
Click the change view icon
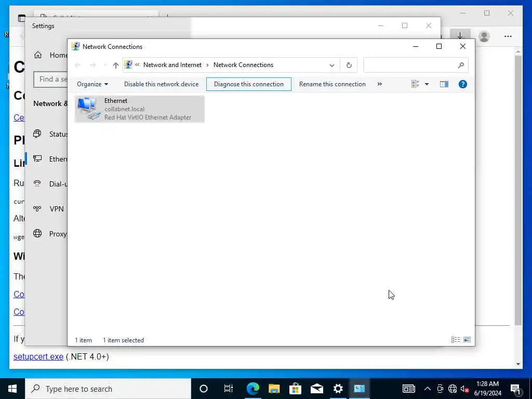(x=415, y=84)
